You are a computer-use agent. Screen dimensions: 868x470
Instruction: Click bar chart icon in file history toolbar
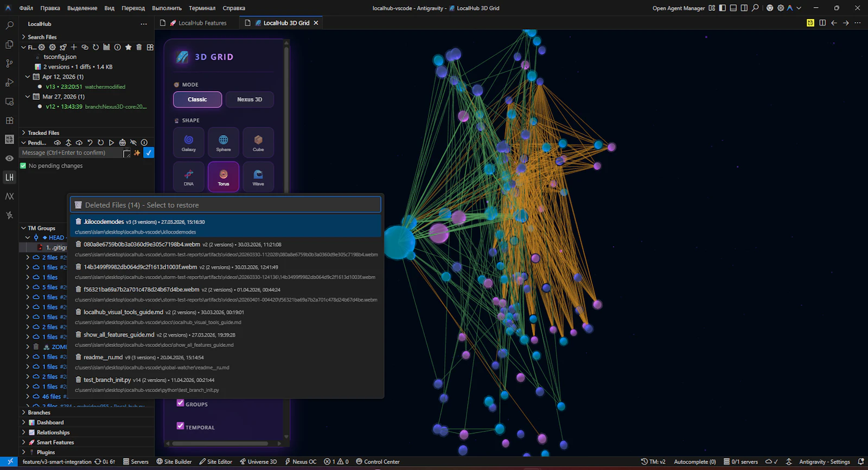(106, 47)
